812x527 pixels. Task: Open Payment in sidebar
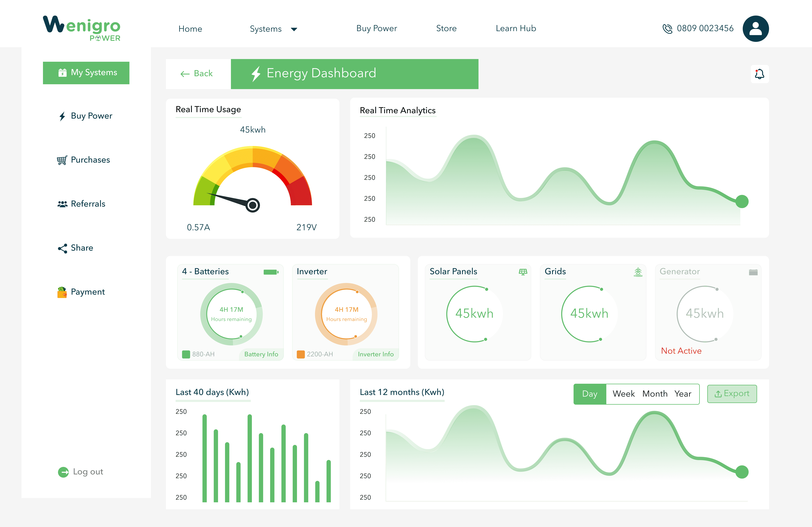coord(81,292)
